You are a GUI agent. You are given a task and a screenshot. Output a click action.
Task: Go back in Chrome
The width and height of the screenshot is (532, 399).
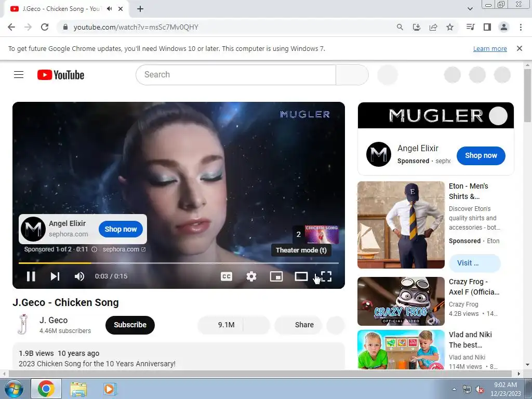pyautogui.click(x=11, y=27)
